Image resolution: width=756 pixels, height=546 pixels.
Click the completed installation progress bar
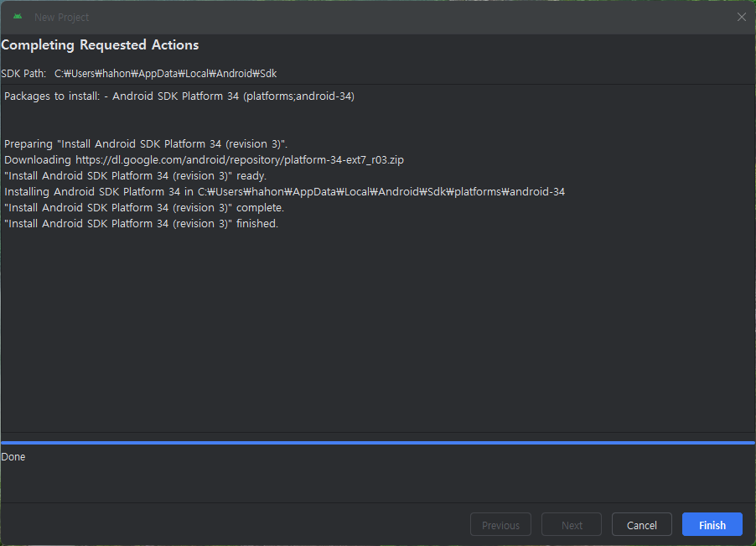(377, 442)
